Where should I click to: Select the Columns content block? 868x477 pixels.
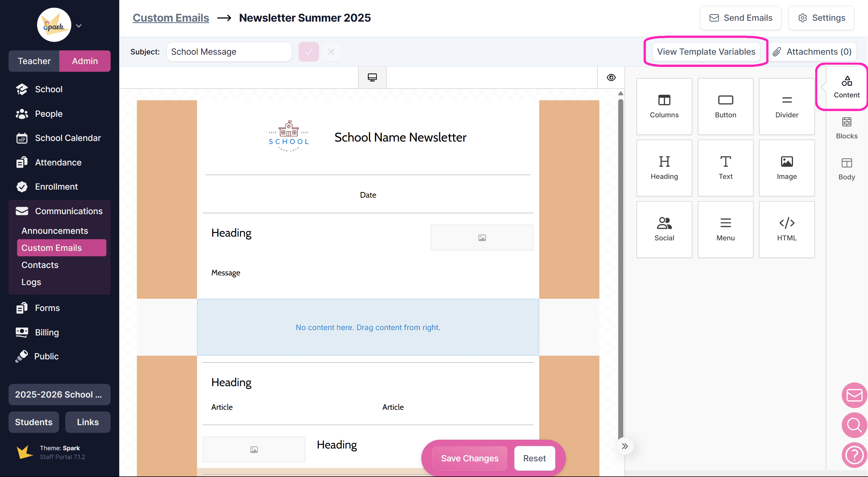(x=664, y=107)
